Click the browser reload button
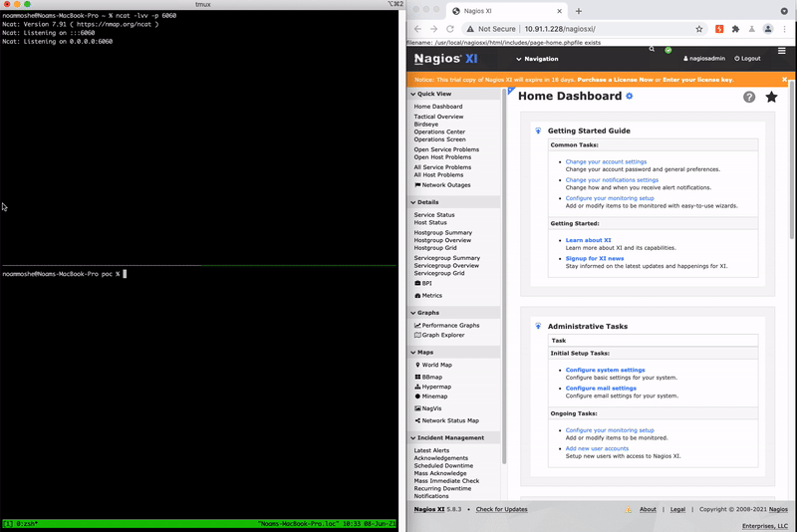 tap(450, 29)
